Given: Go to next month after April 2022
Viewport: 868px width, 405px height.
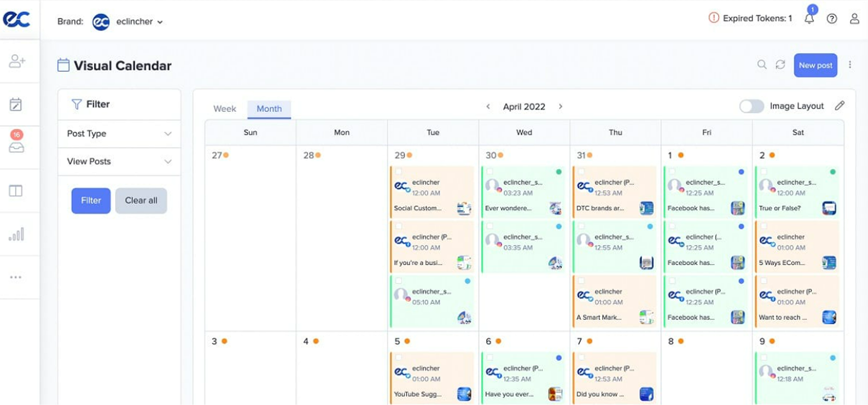Looking at the screenshot, I should (560, 107).
